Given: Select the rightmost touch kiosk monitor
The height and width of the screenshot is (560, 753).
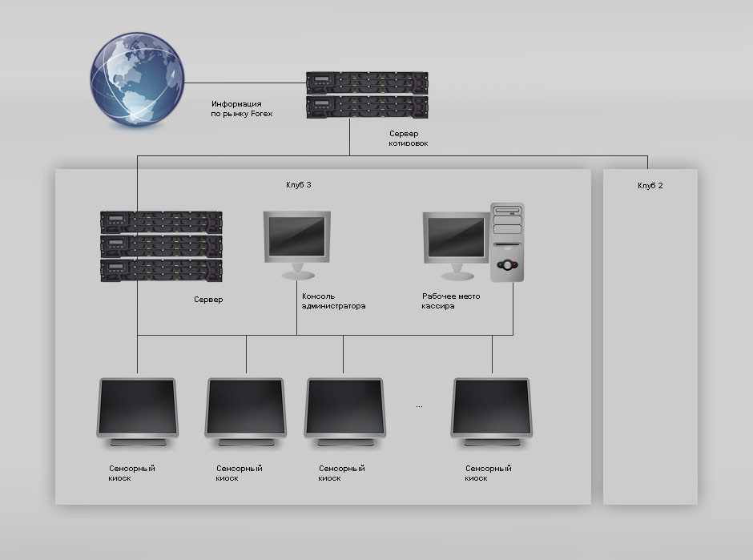Looking at the screenshot, I should click(x=492, y=409).
